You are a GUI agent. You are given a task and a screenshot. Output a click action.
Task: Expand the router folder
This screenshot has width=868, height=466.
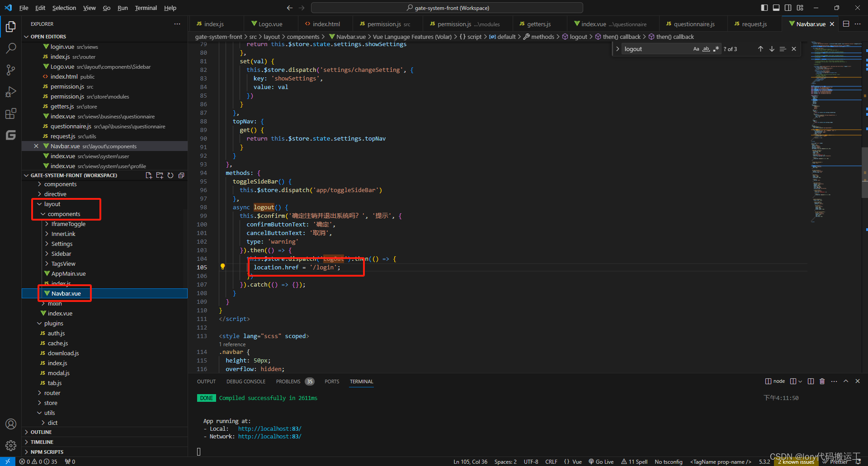click(x=52, y=393)
